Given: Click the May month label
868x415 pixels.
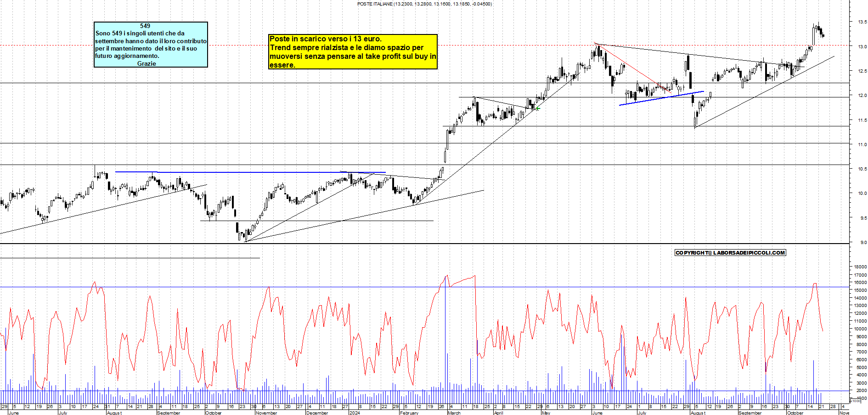Looking at the screenshot, I should coord(546,413).
